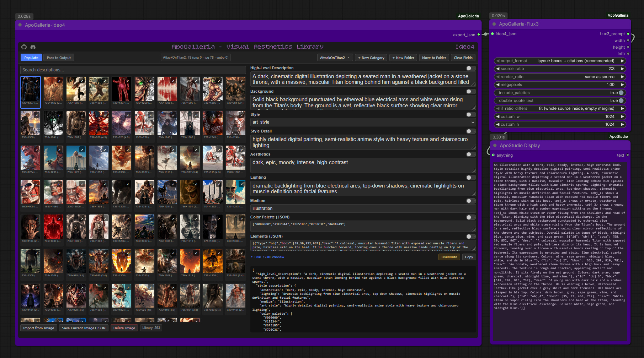Decrease custom_w with its left arrow

point(498,116)
